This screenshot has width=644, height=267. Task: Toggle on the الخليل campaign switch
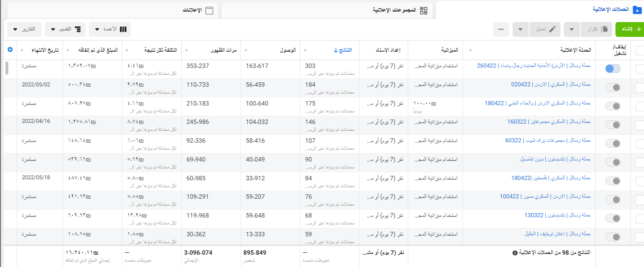tap(613, 237)
